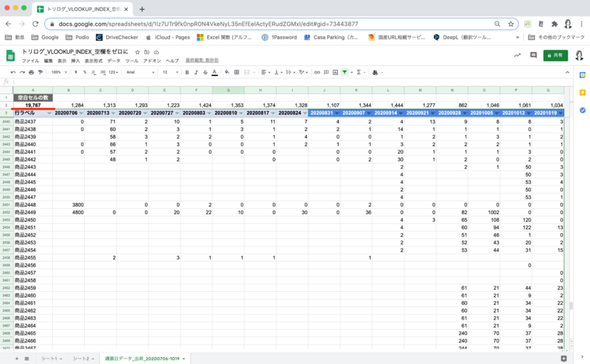The image size is (590, 364).
Task: Open the データ menu
Action: point(113,61)
